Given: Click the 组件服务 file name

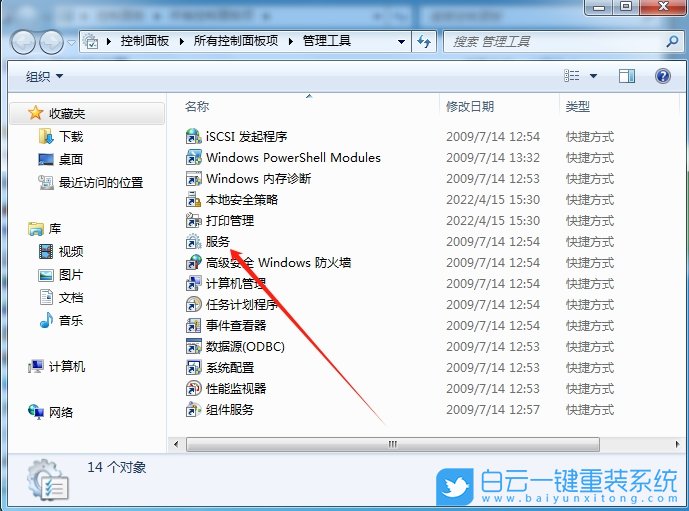Looking at the screenshot, I should click(x=230, y=410).
